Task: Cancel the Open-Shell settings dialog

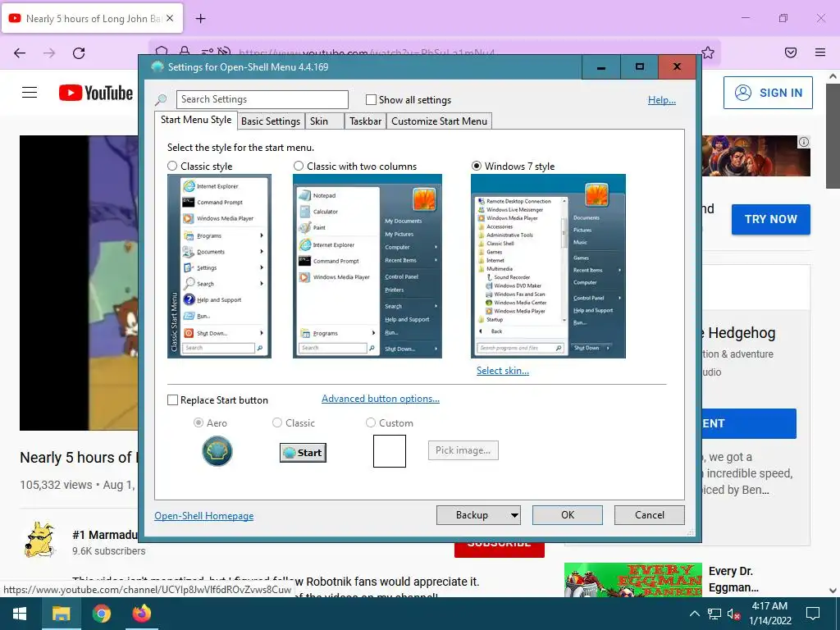Action: click(650, 515)
